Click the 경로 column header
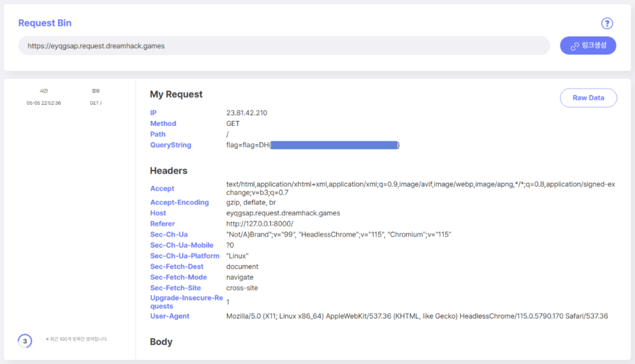The height and width of the screenshot is (364, 635). [95, 91]
